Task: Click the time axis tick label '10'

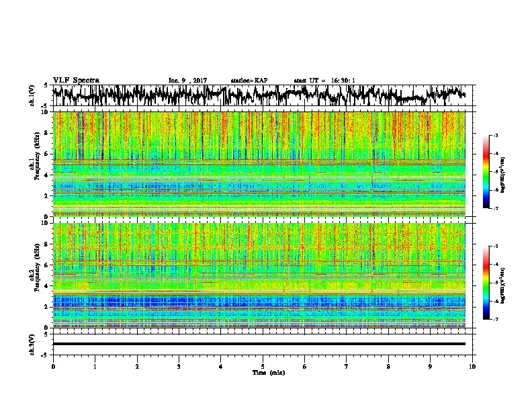Action: (x=472, y=367)
